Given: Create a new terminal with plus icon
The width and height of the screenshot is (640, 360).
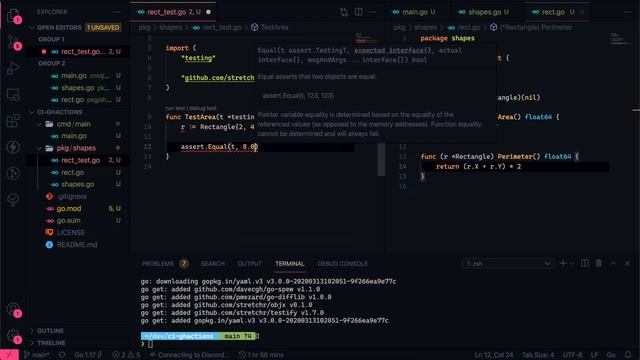Looking at the screenshot, I should [563, 263].
